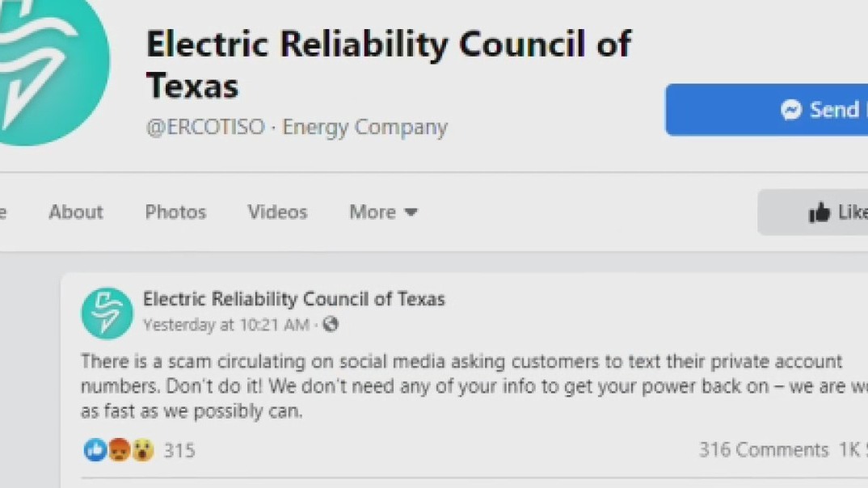
Task: Click the blue like reaction emoji
Action: 95,450
